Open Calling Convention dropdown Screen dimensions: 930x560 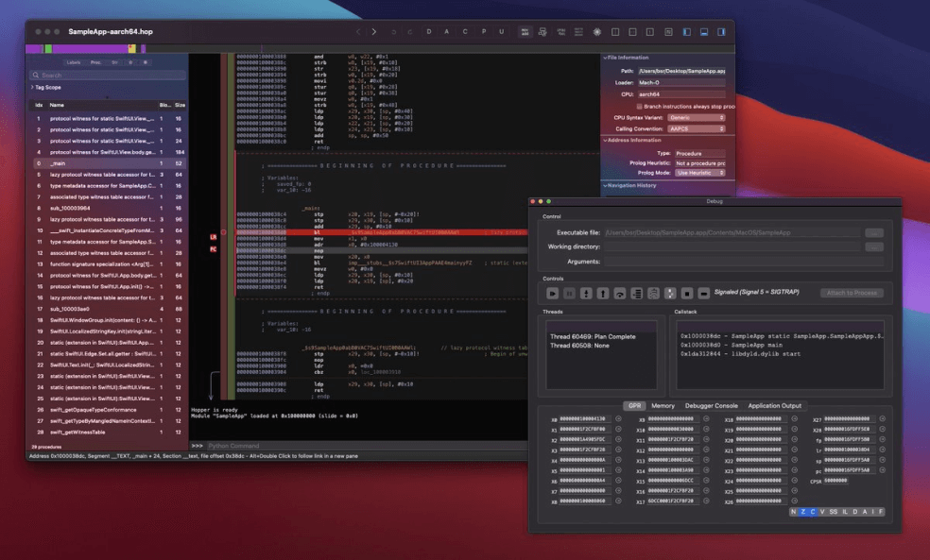(x=697, y=129)
